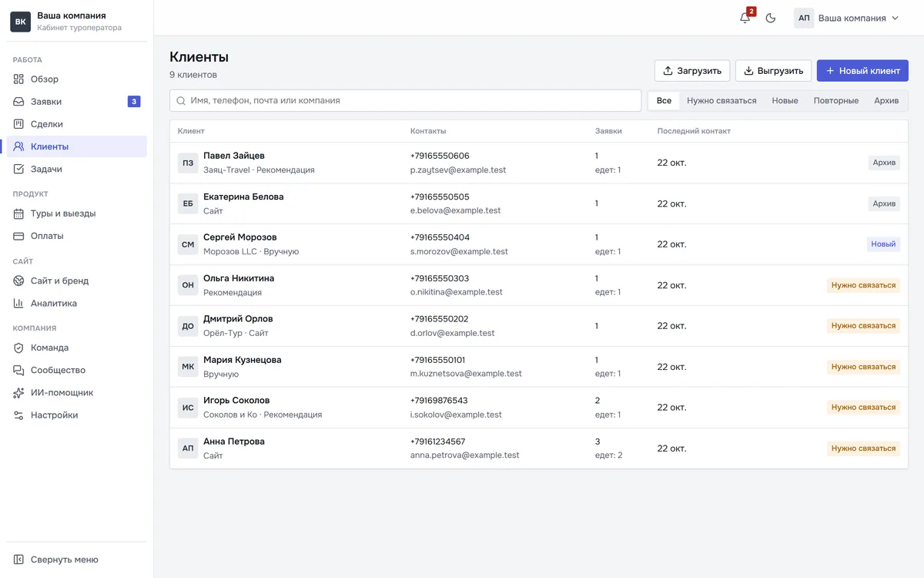Click the Архив badge for Павел Зайцев

(884, 163)
